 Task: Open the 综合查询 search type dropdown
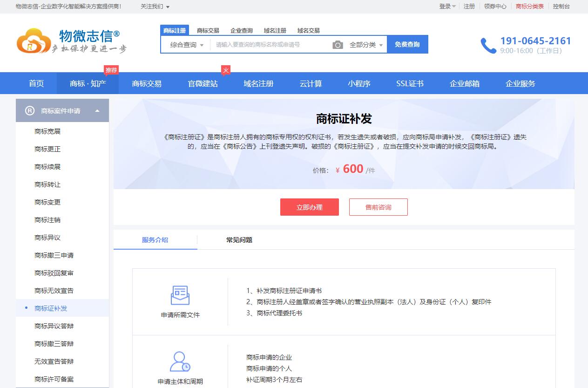[187, 45]
